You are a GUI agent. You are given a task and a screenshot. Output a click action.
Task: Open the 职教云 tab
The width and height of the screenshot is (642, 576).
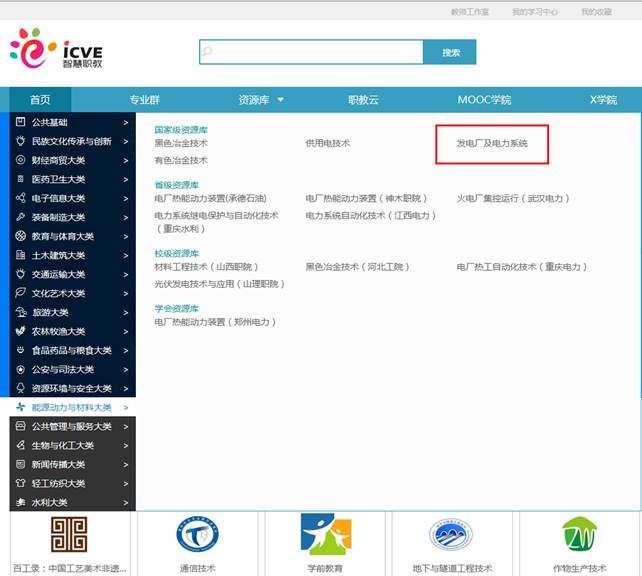(363, 99)
